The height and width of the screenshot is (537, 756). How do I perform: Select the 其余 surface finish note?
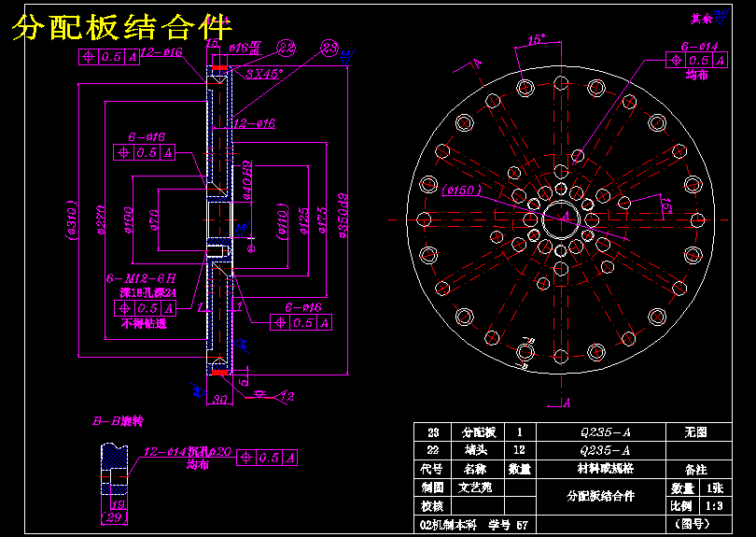pyautogui.click(x=702, y=19)
